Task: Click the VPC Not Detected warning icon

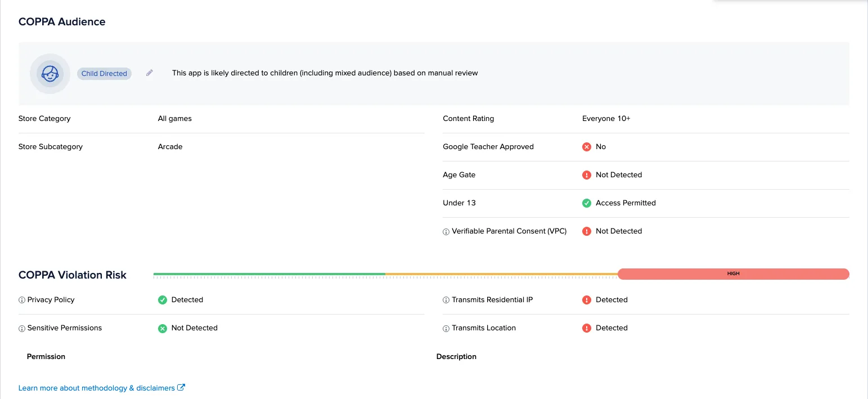Action: click(x=587, y=231)
